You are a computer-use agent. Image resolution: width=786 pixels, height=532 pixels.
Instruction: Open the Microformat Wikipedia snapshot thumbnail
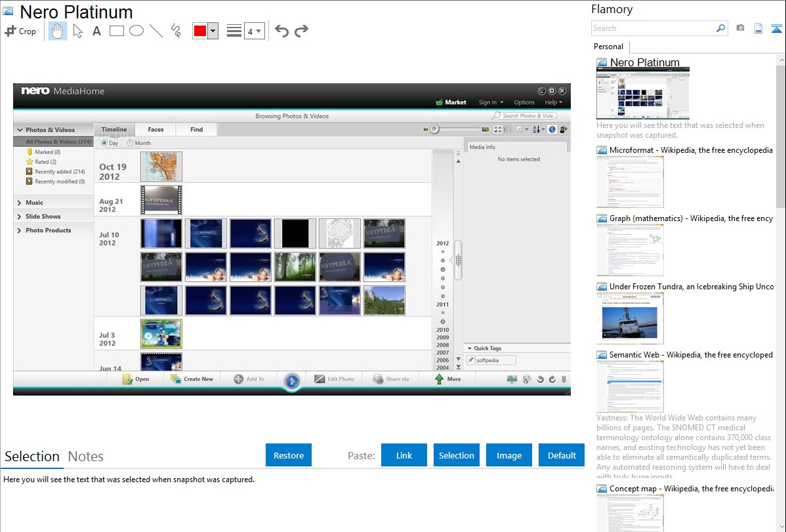630,182
